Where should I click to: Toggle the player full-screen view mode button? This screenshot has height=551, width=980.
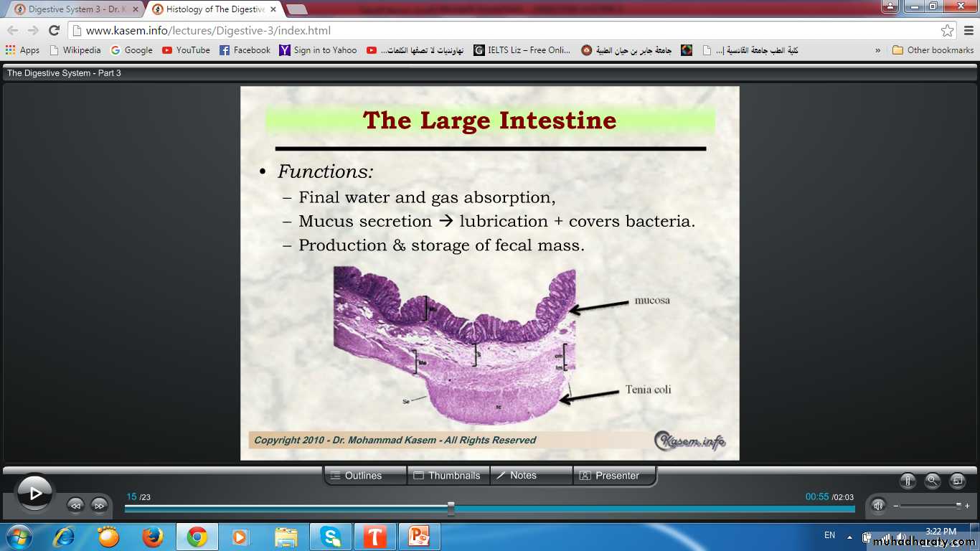pos(957,481)
